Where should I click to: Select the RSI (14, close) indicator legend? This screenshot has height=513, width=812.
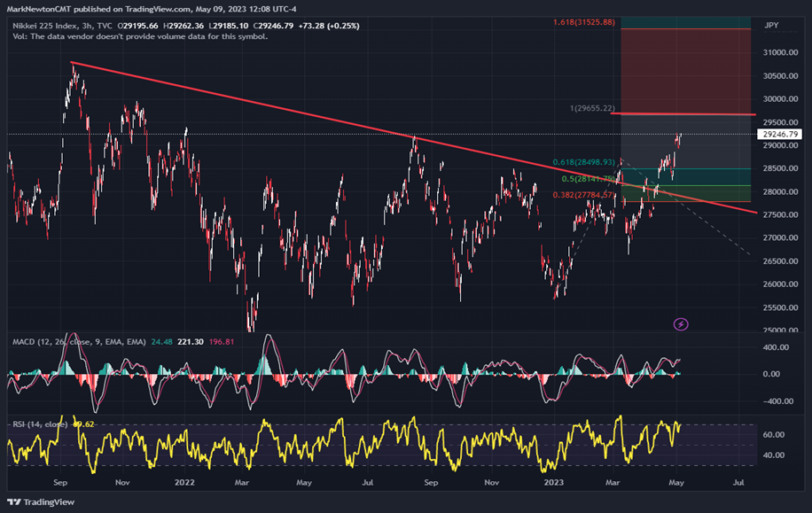(x=40, y=424)
